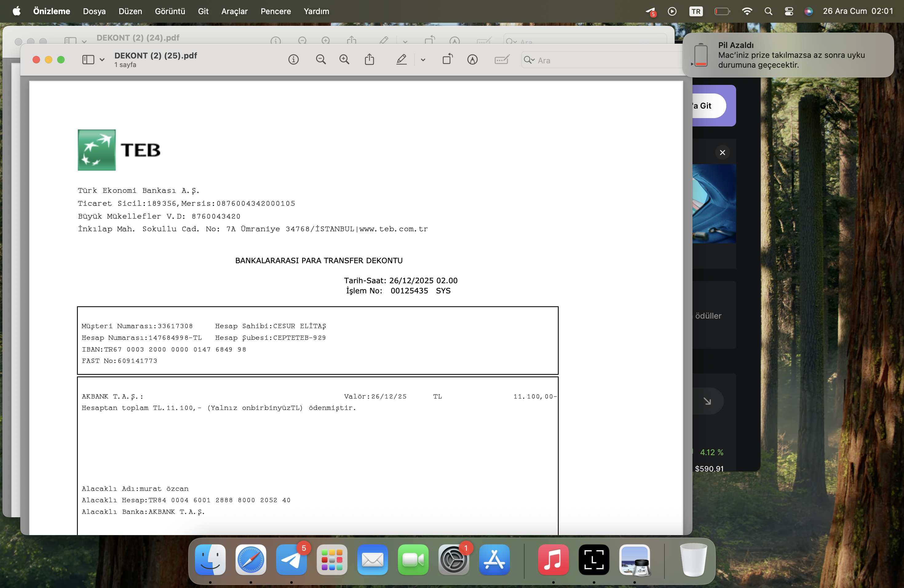Open Finder from the Dock
This screenshot has height=588, width=904.
[x=210, y=559]
